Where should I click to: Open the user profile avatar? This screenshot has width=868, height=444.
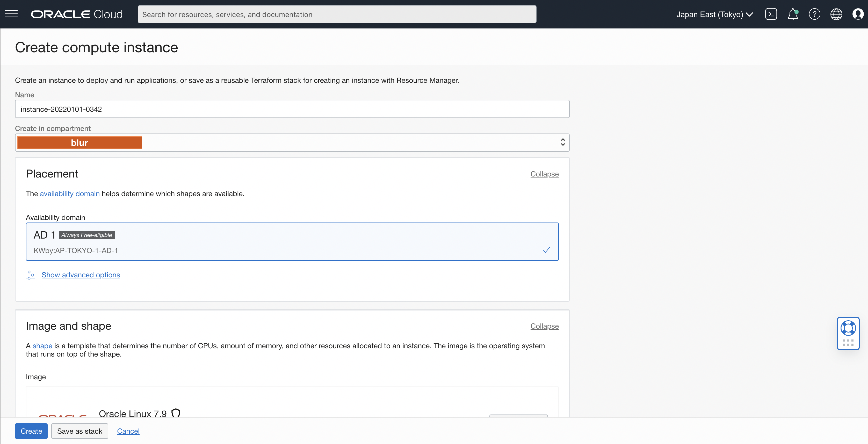(x=858, y=14)
